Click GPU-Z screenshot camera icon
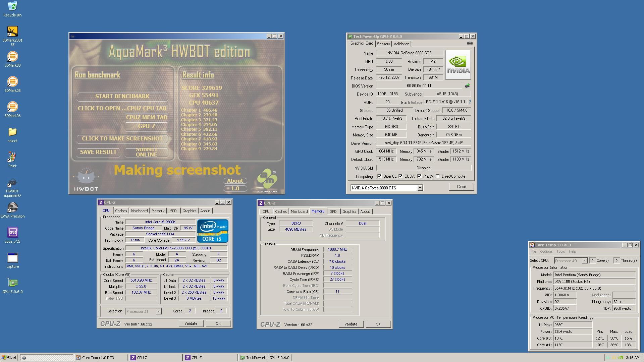The width and height of the screenshot is (644, 362). [x=470, y=43]
